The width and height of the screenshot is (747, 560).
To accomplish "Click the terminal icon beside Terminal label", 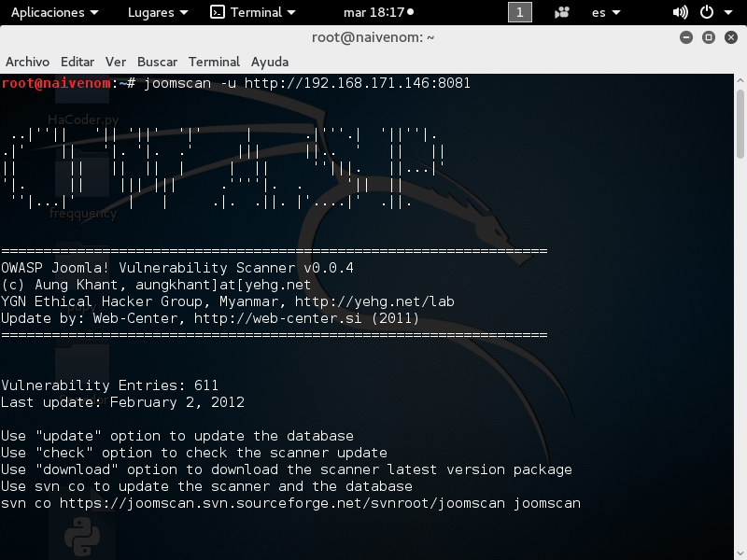I will [218, 12].
